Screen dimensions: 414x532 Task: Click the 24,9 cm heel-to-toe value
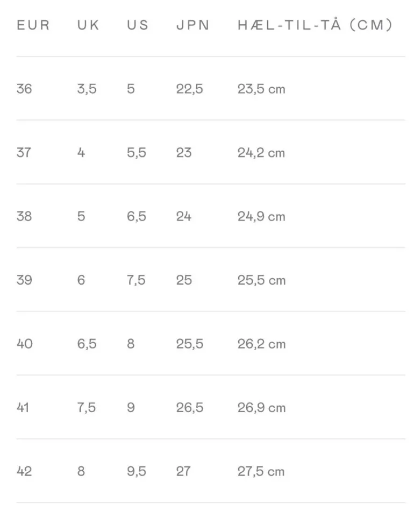coord(261,216)
